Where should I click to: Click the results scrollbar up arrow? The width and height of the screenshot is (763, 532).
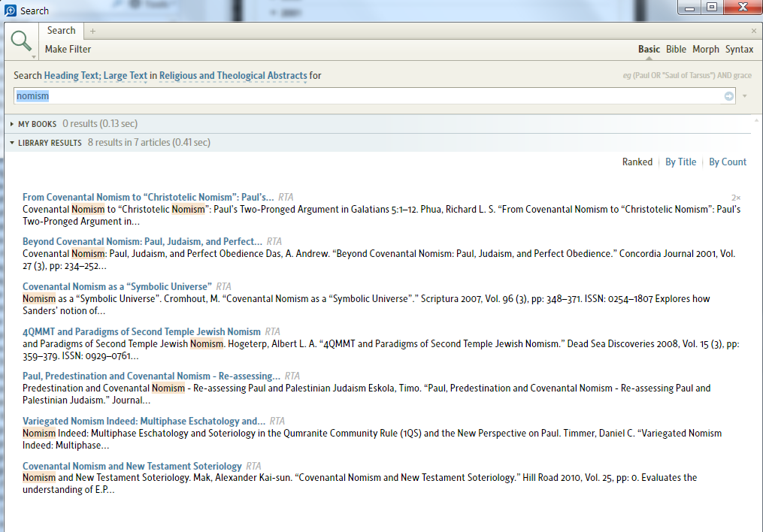coord(756,119)
